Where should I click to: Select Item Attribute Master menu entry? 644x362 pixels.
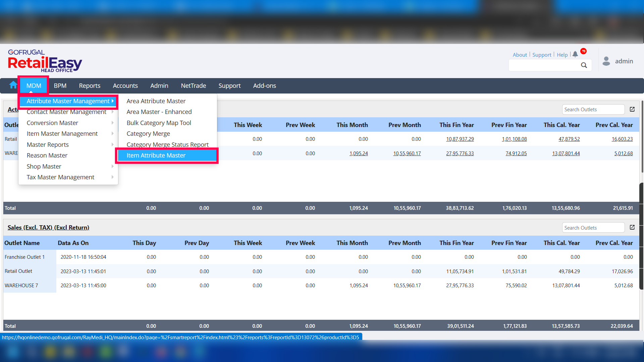point(156,156)
